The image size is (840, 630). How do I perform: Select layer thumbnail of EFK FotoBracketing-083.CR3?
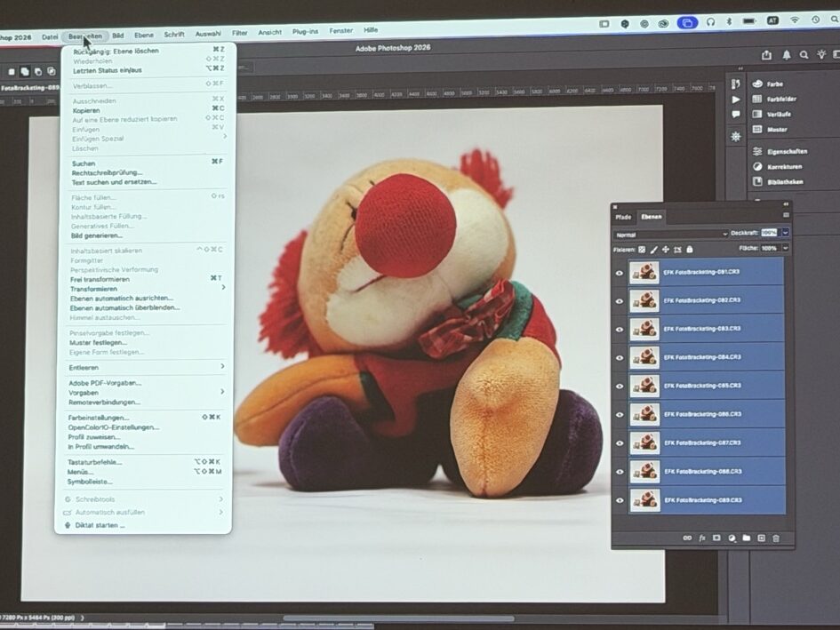pyautogui.click(x=644, y=329)
